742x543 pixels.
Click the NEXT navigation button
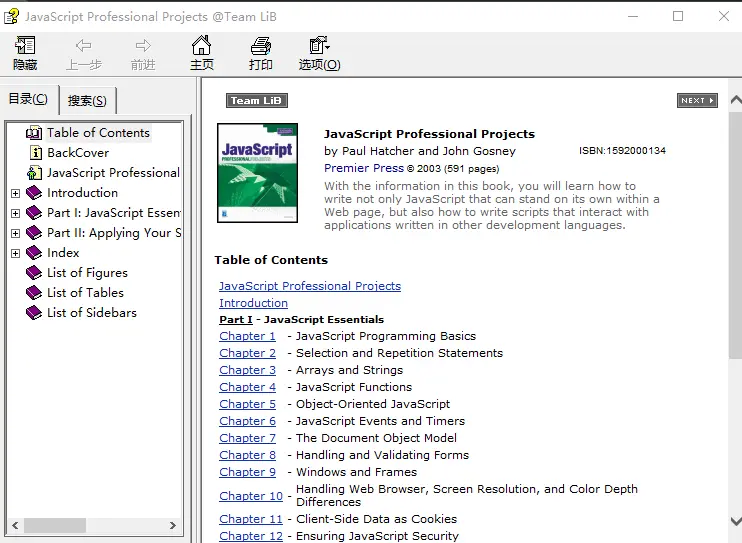point(696,100)
